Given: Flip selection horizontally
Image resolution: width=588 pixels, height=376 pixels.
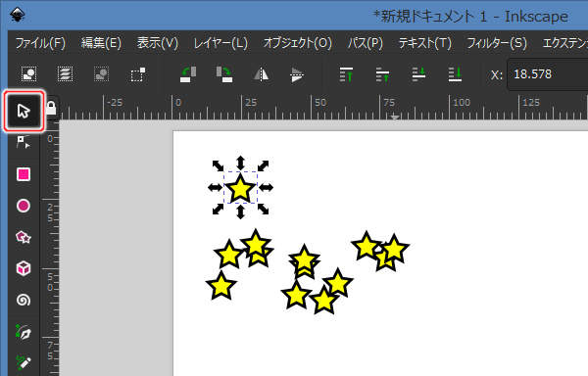Looking at the screenshot, I should 261,74.
